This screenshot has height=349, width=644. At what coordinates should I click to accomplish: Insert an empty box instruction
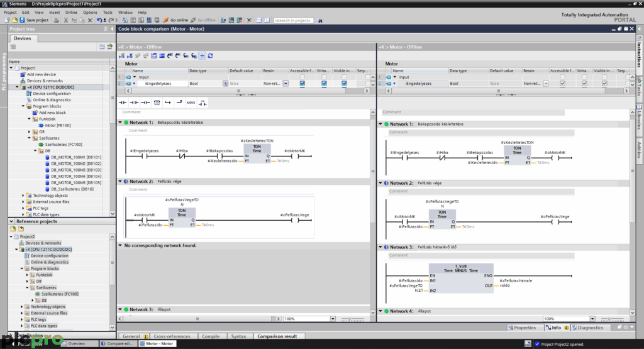point(157,102)
